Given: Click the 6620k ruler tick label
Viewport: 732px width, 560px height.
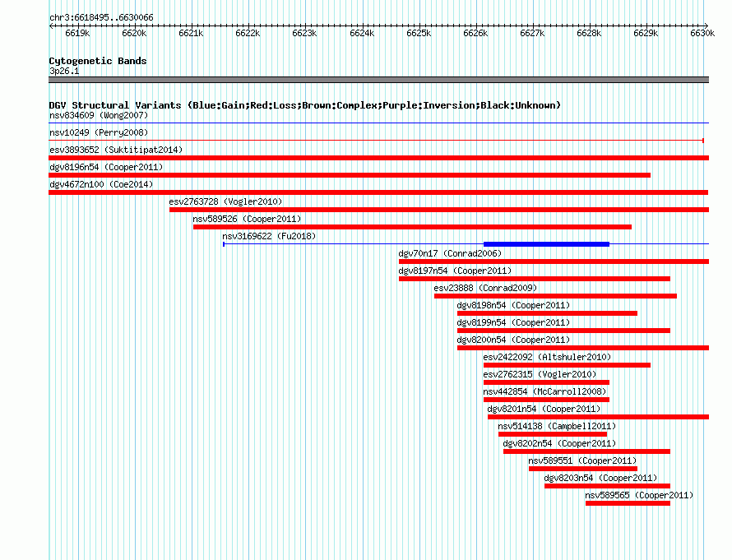Looking at the screenshot, I should pos(134,33).
